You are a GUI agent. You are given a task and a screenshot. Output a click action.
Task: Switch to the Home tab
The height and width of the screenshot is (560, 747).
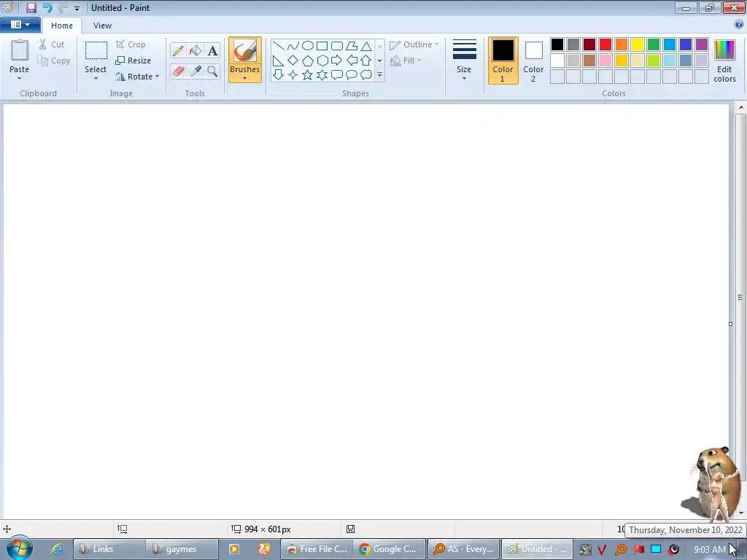pyautogui.click(x=62, y=26)
